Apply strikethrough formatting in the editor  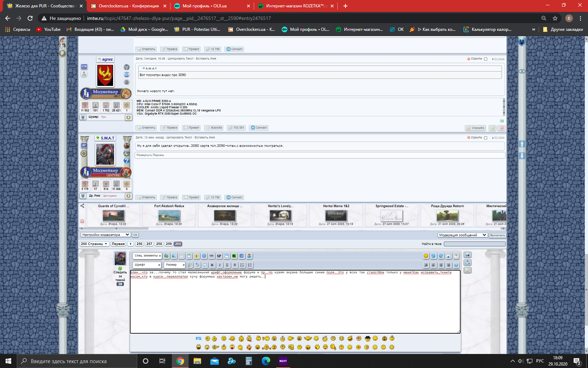235,265
